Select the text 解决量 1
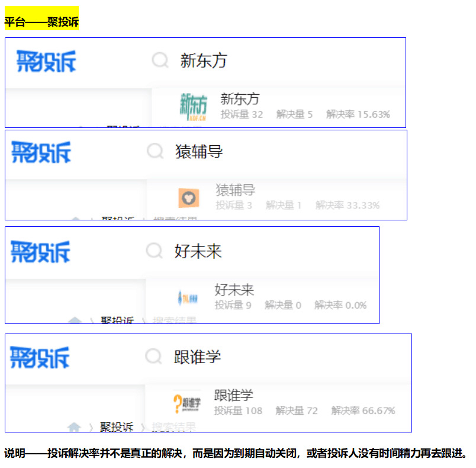 pos(284,206)
